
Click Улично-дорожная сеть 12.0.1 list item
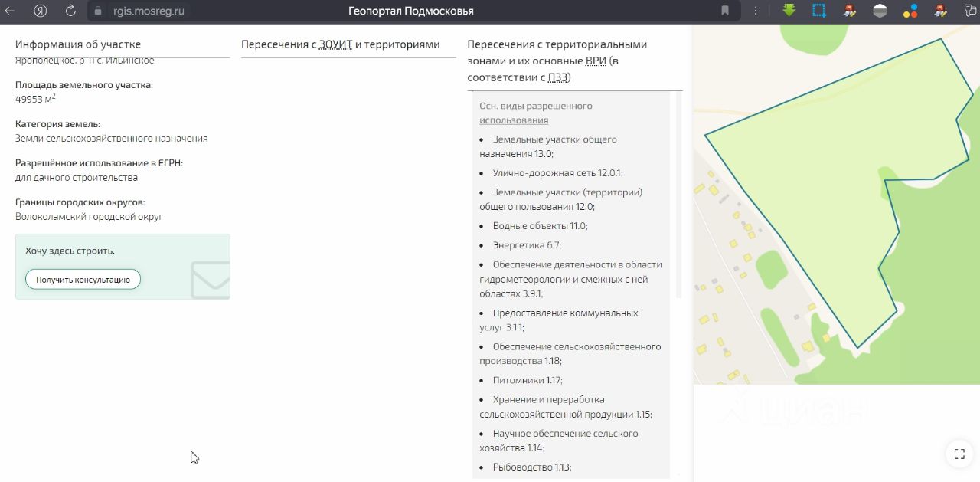(x=557, y=173)
